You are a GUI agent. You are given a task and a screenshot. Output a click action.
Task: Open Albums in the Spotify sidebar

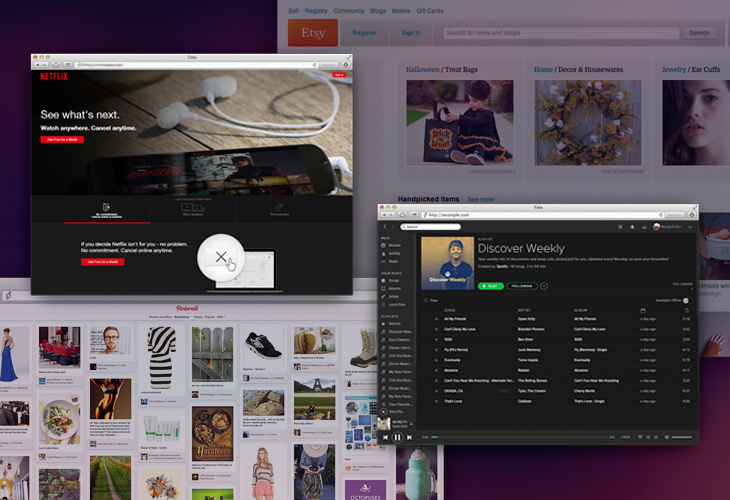pos(391,289)
